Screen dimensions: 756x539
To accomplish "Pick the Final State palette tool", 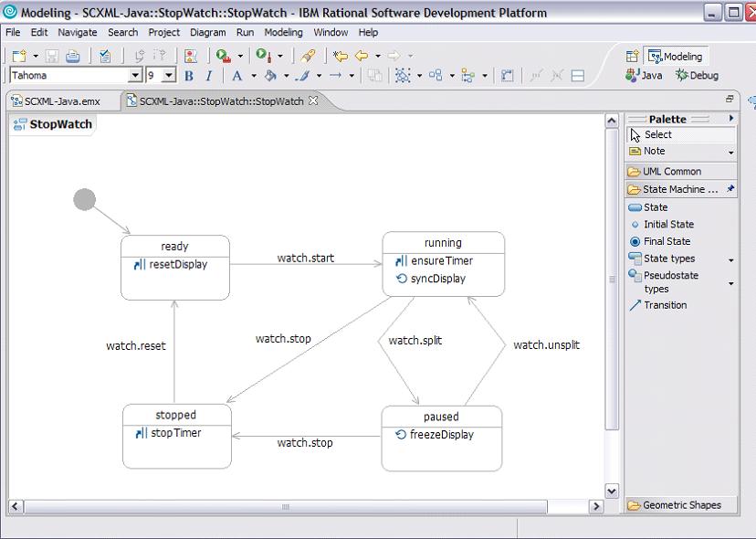I will [667, 241].
